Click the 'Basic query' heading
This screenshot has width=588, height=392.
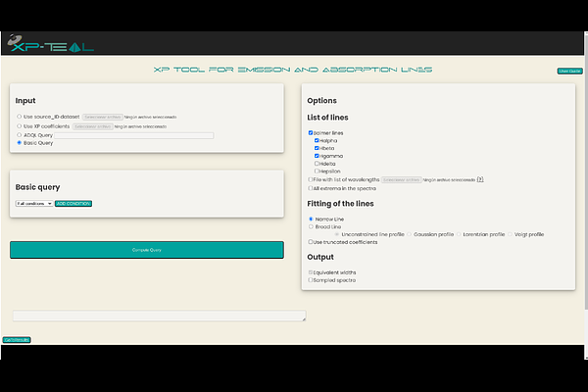pos(37,187)
